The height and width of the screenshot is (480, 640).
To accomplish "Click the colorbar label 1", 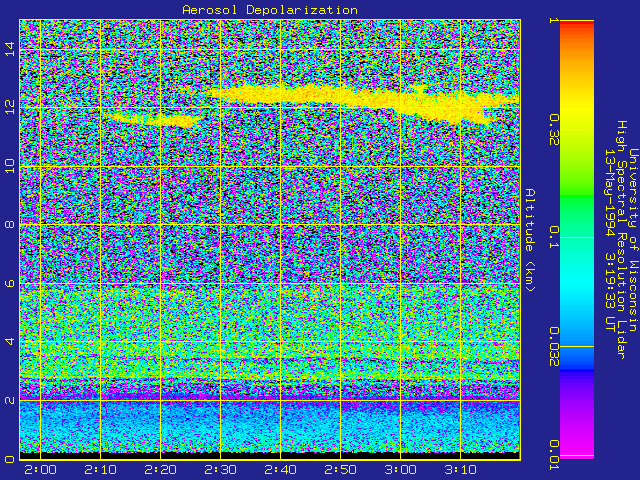I will (x=553, y=20).
